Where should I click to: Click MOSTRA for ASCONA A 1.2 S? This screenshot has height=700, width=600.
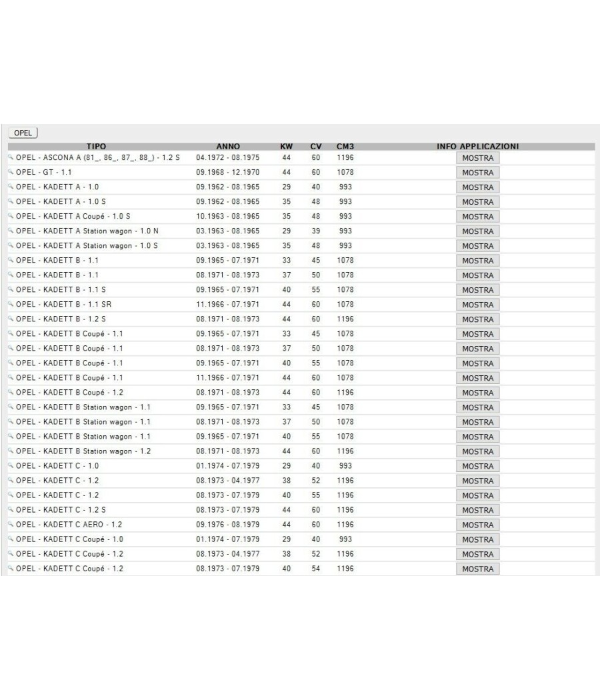pyautogui.click(x=478, y=158)
